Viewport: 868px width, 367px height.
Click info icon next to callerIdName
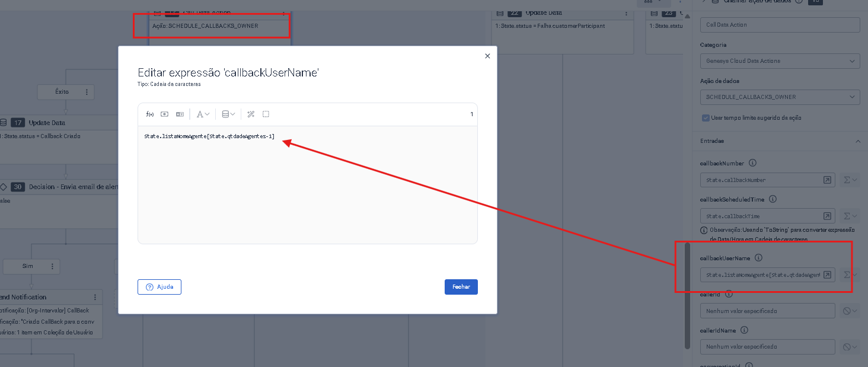coord(745,330)
